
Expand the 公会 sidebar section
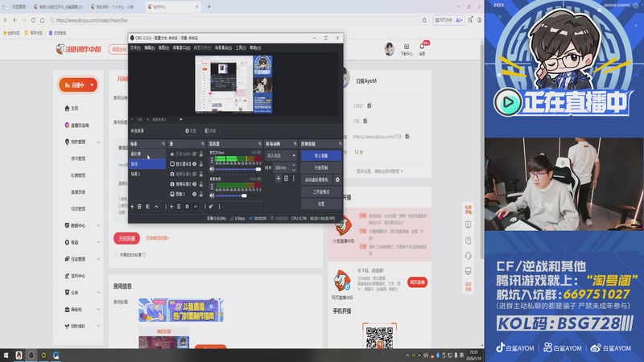[98, 293]
